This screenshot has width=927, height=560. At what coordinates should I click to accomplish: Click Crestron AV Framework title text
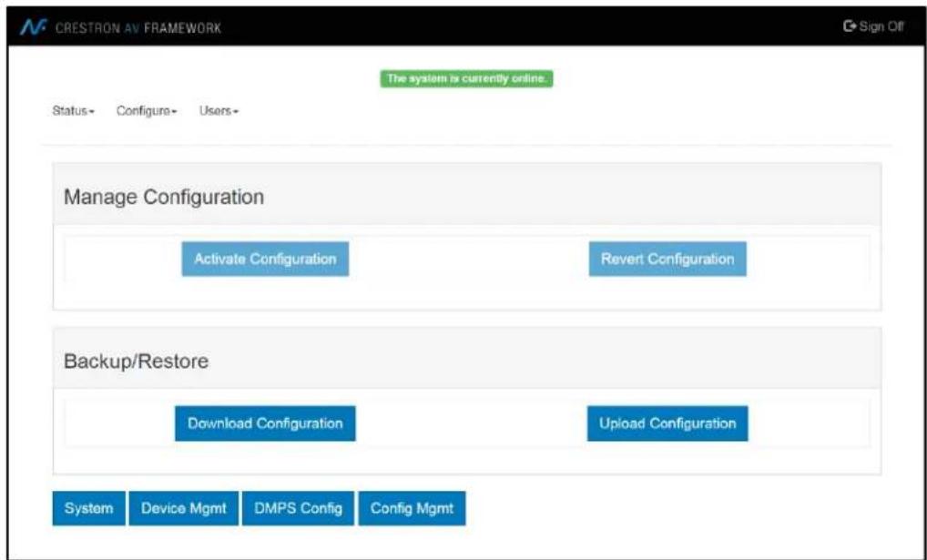138,28
